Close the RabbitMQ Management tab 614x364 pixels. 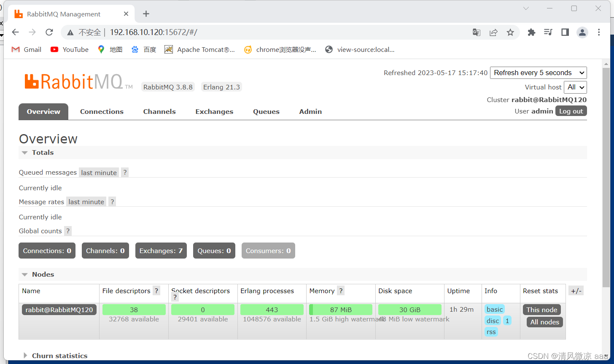pyautogui.click(x=126, y=14)
